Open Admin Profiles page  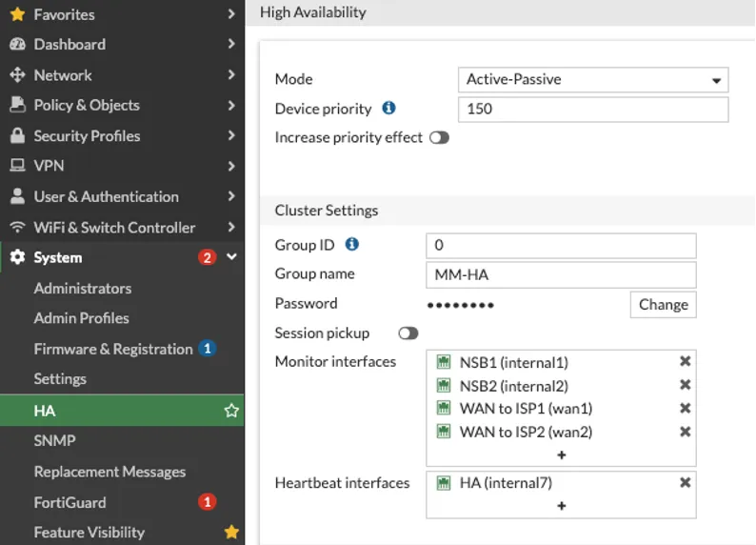point(82,318)
